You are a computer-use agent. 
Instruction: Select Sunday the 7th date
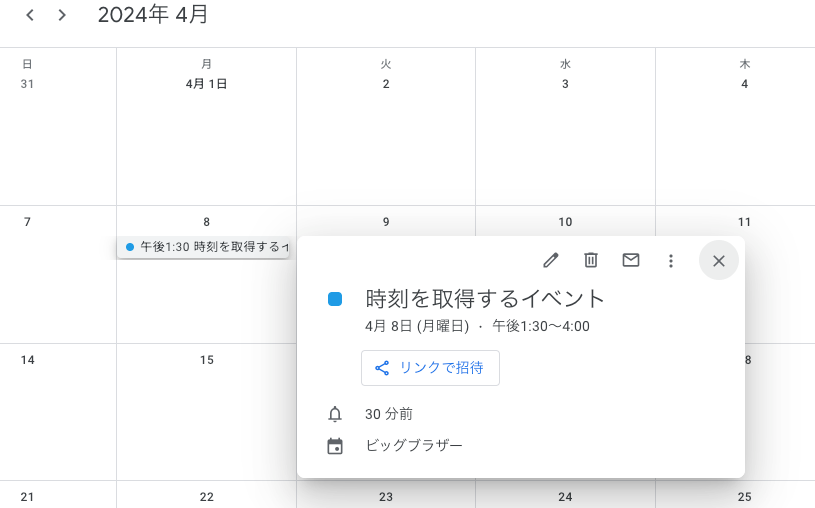pyautogui.click(x=27, y=222)
